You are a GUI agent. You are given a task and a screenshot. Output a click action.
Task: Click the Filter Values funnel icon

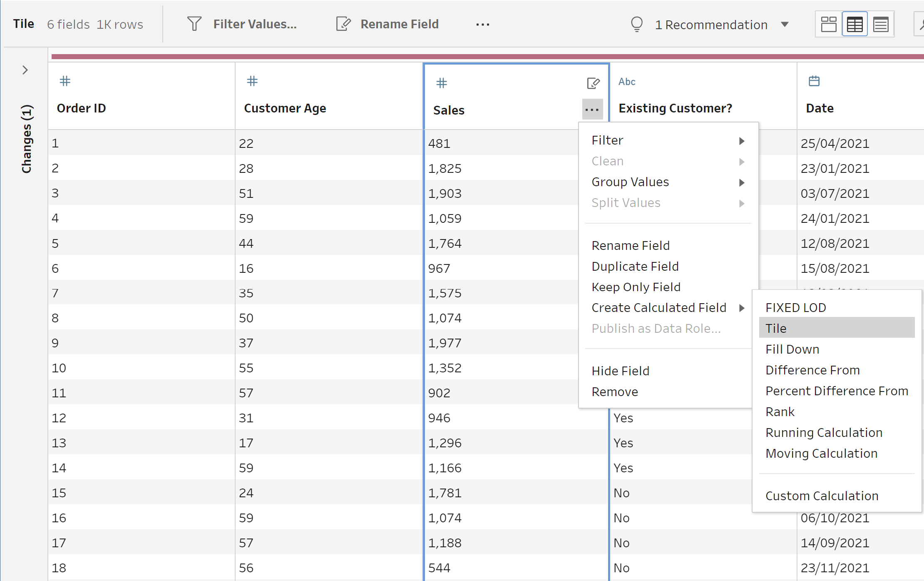(x=194, y=24)
